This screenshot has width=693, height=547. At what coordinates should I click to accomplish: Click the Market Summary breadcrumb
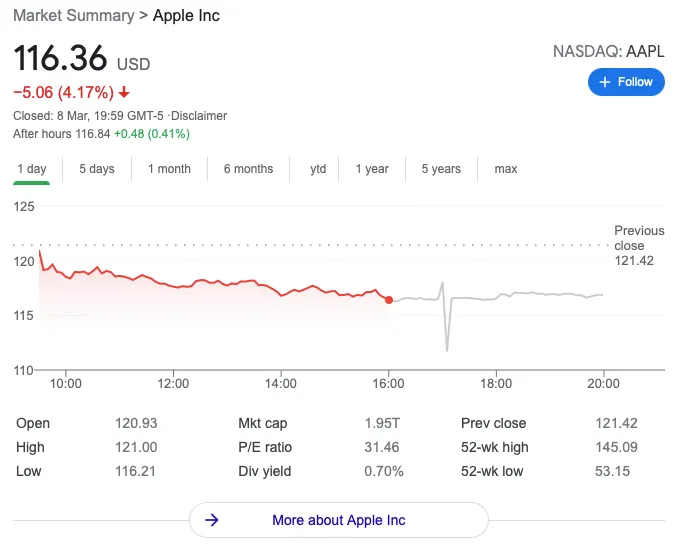73,16
